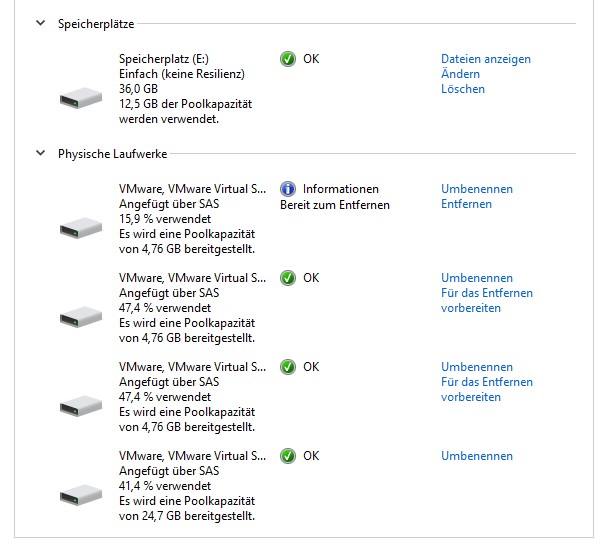
Task: Select the Speicherplätze section heading
Action: [x=96, y=24]
